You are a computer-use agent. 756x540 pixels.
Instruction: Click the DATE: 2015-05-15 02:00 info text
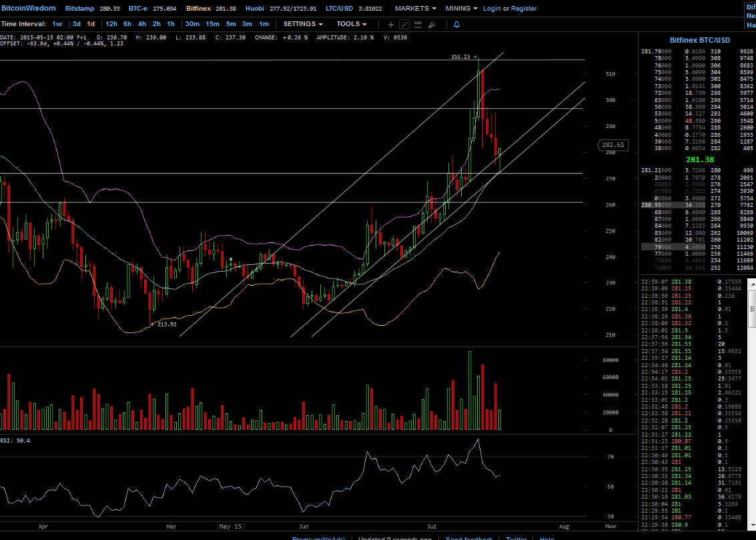[x=43, y=37]
